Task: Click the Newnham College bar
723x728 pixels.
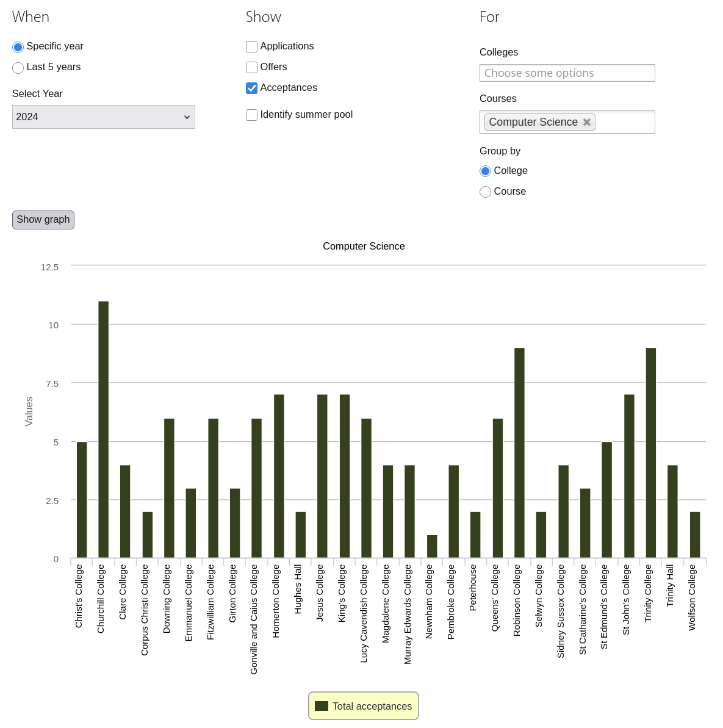Action: 432,546
